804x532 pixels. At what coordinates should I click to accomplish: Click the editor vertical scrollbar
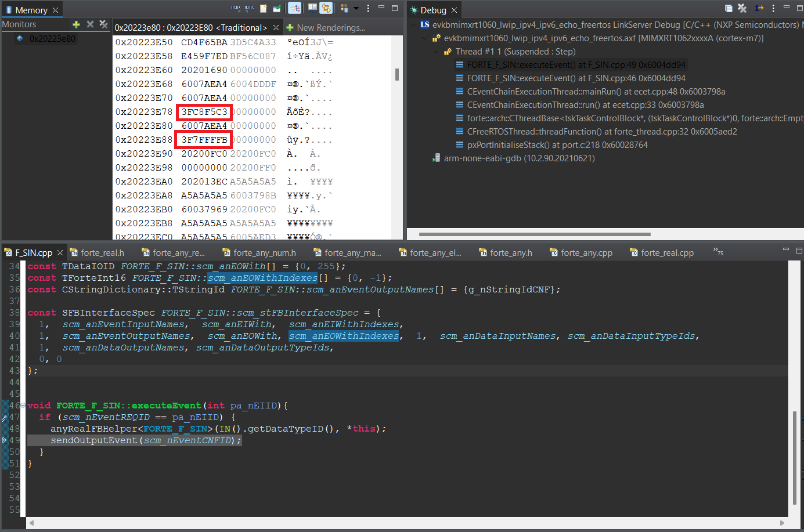click(795, 458)
